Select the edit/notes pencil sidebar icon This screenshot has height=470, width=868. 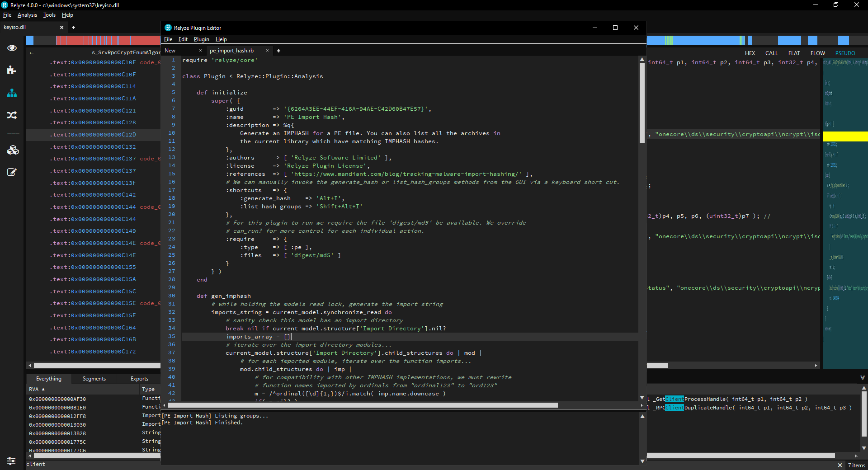12,173
